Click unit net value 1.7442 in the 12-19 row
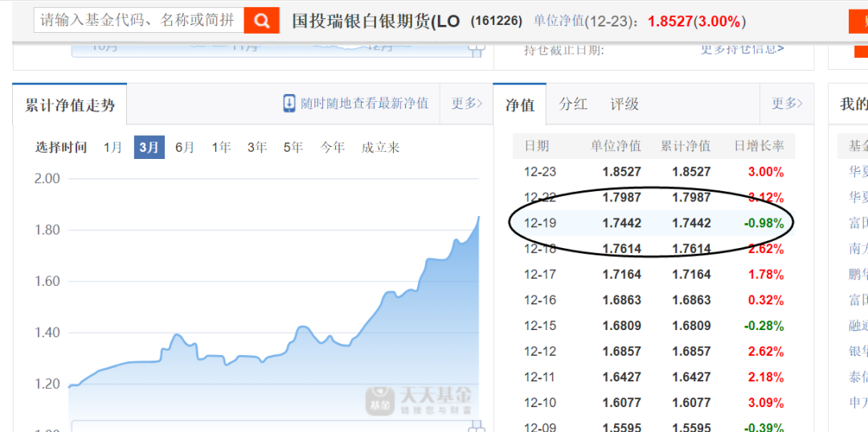This screenshot has width=868, height=432. click(621, 223)
